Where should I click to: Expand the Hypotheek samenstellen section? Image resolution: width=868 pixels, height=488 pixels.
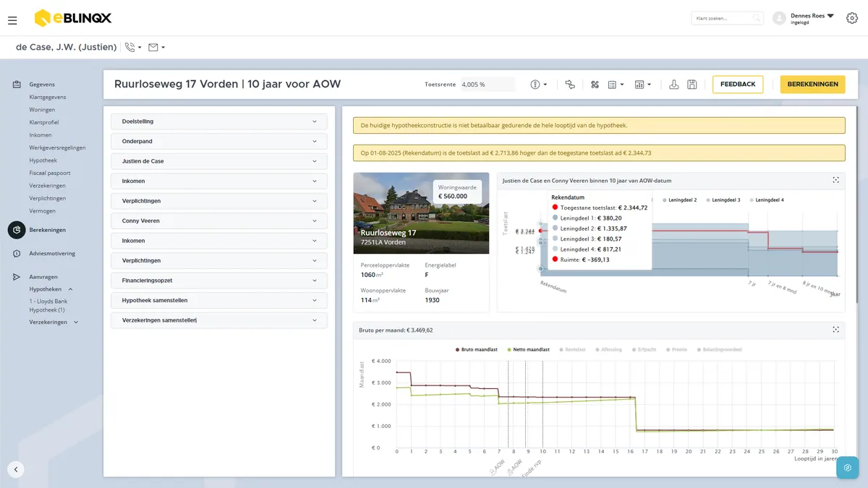pyautogui.click(x=219, y=300)
